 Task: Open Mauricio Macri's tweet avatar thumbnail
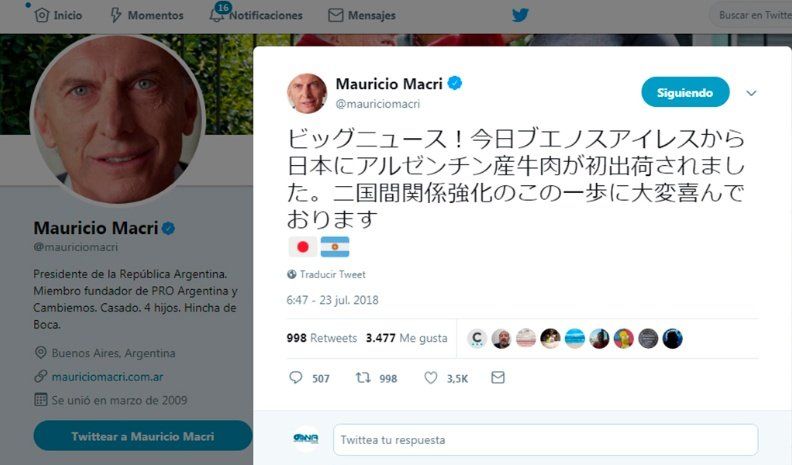pos(307,93)
